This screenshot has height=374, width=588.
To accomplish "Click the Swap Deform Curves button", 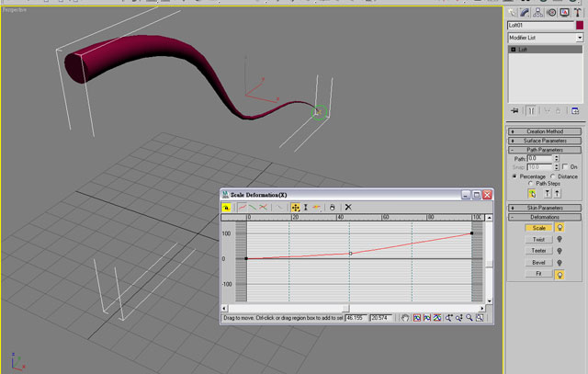I will point(279,208).
